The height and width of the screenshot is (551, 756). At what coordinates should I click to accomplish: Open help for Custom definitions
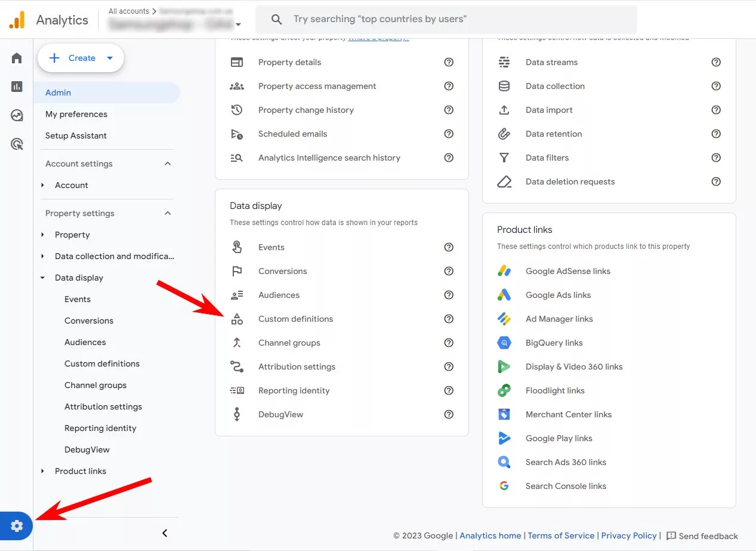pyautogui.click(x=449, y=319)
